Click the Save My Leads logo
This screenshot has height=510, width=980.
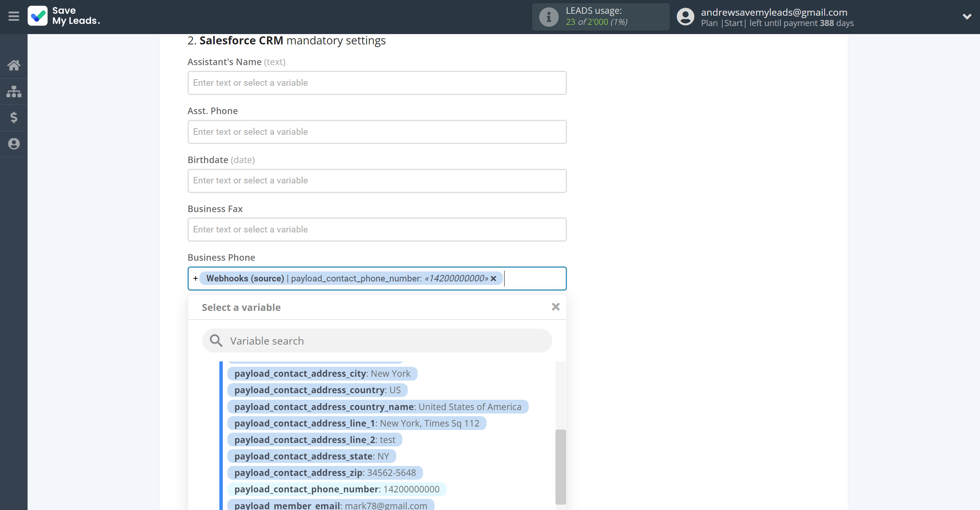[64, 16]
